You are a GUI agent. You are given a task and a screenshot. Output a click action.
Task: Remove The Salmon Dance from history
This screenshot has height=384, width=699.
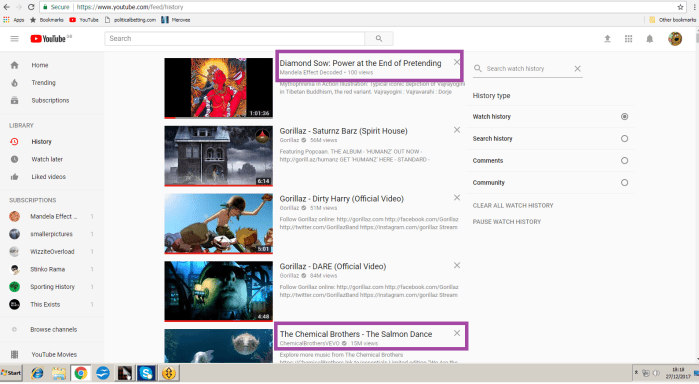[x=456, y=333]
